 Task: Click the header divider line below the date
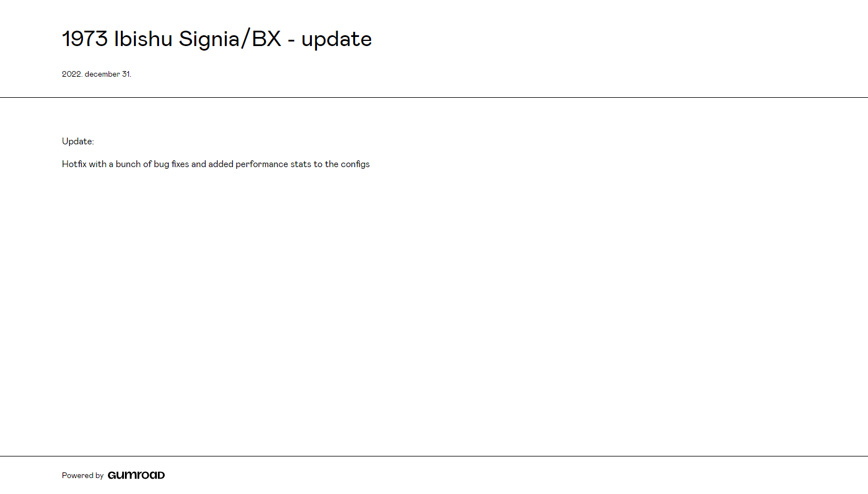(x=434, y=97)
